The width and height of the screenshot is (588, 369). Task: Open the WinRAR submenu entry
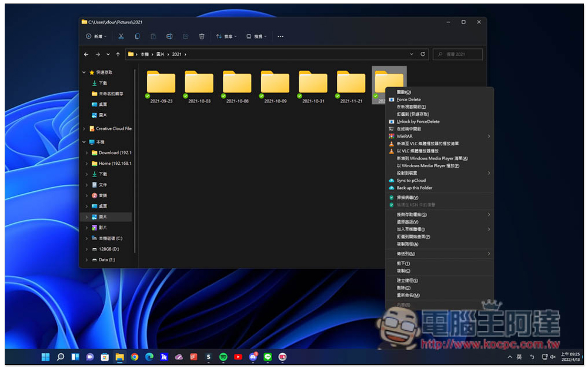[x=439, y=137]
